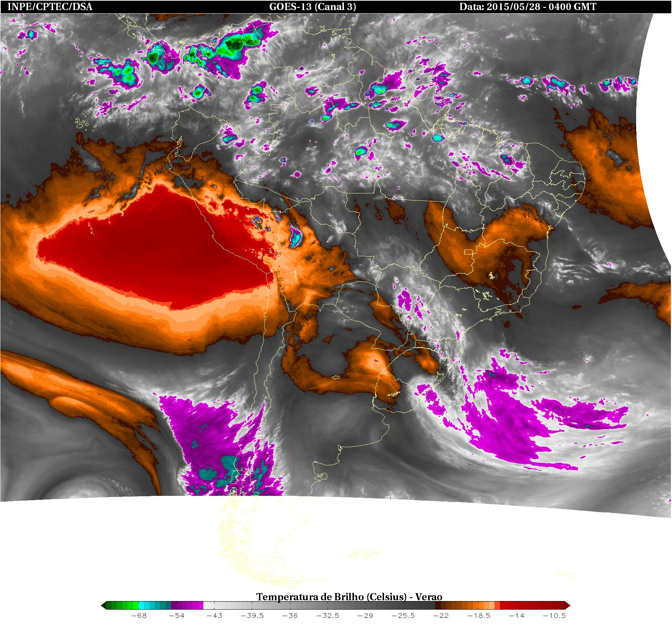The width and height of the screenshot is (672, 629).
Task: Click the cyan segment of the color bar
Action: click(155, 606)
